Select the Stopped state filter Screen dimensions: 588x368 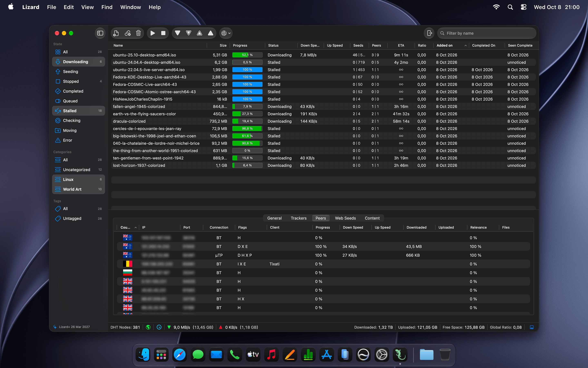[78, 81]
